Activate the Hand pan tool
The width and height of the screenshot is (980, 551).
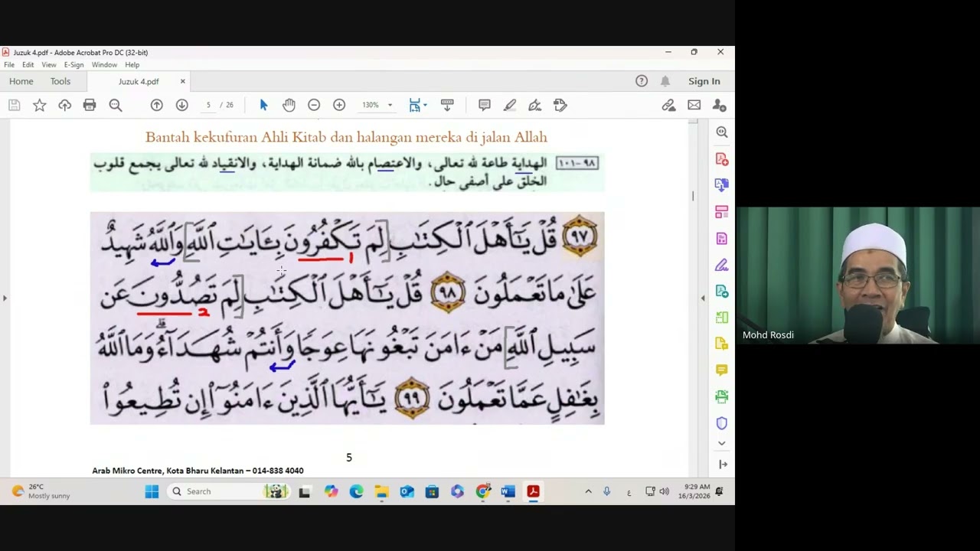point(289,105)
